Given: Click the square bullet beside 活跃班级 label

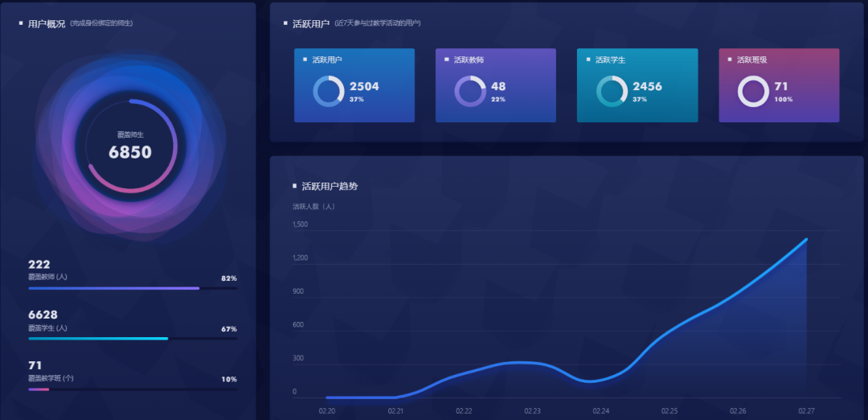Looking at the screenshot, I should click(x=730, y=60).
